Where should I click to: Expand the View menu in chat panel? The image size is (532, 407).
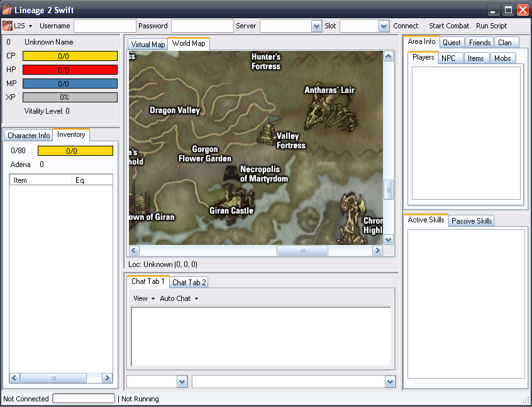point(144,298)
